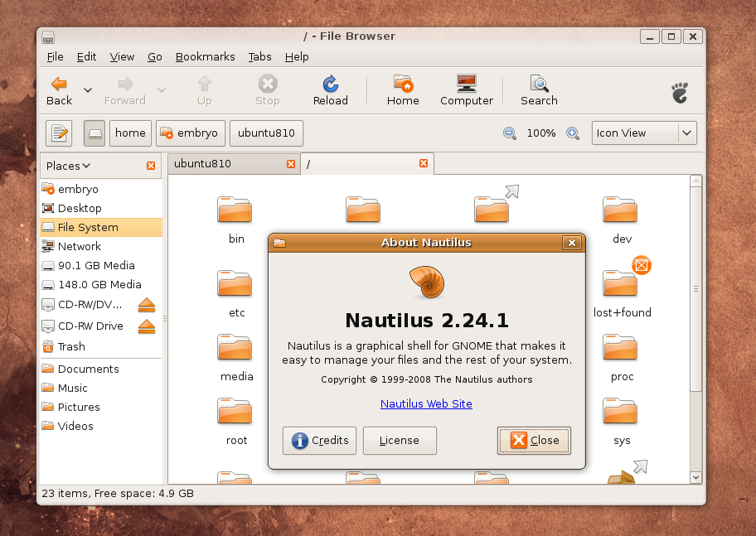Select the 'ubuntu810' path button
Screen dimensions: 756x536
266,133
